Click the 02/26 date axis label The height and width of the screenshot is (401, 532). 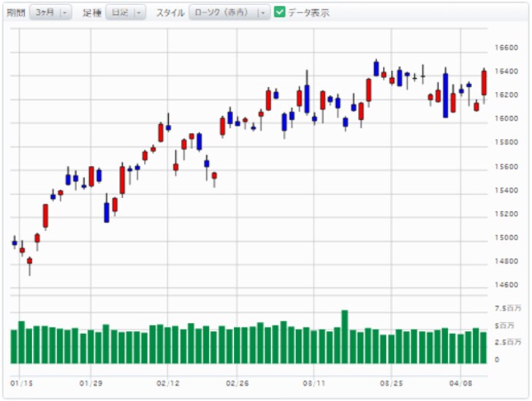[238, 382]
